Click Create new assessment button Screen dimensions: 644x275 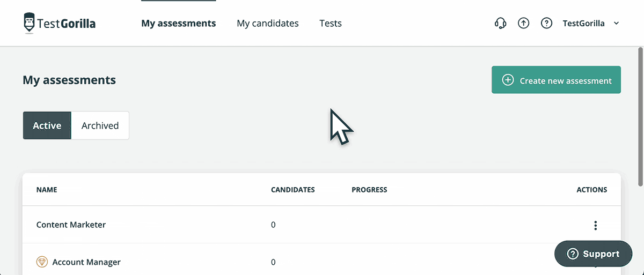pos(556,80)
